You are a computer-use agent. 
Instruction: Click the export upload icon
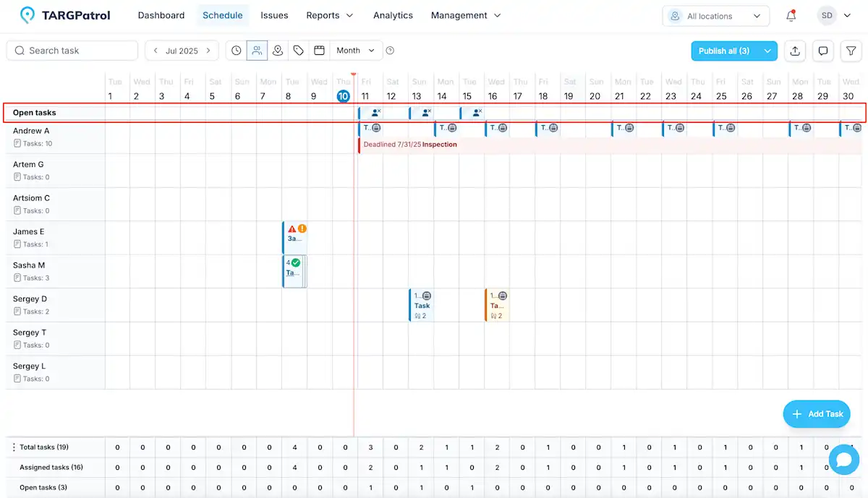pyautogui.click(x=795, y=51)
